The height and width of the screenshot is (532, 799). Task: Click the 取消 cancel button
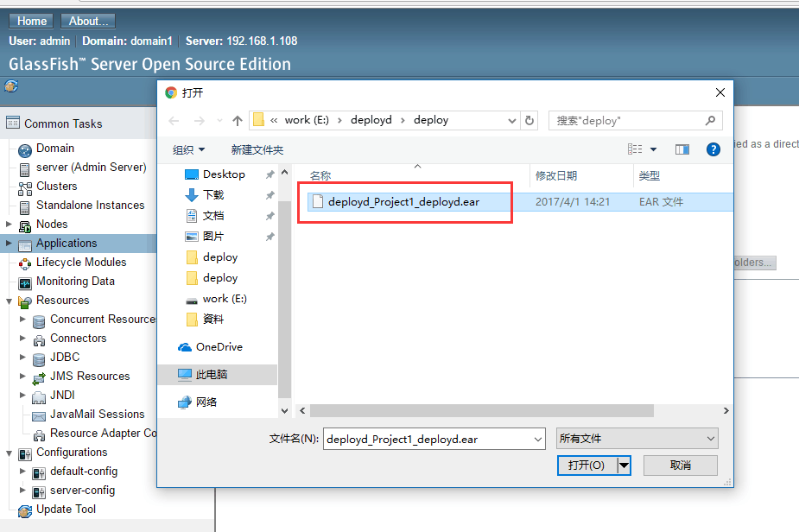pyautogui.click(x=681, y=465)
